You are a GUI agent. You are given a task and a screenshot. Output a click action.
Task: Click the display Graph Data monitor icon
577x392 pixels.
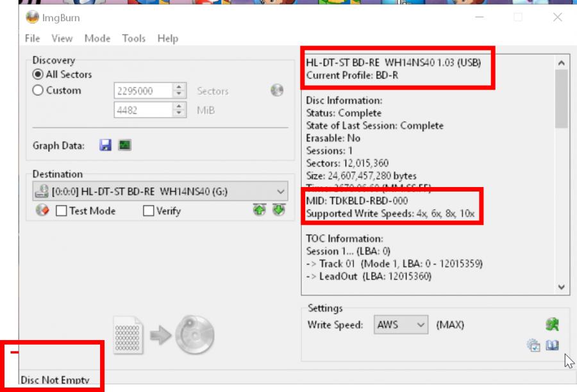[x=125, y=145]
